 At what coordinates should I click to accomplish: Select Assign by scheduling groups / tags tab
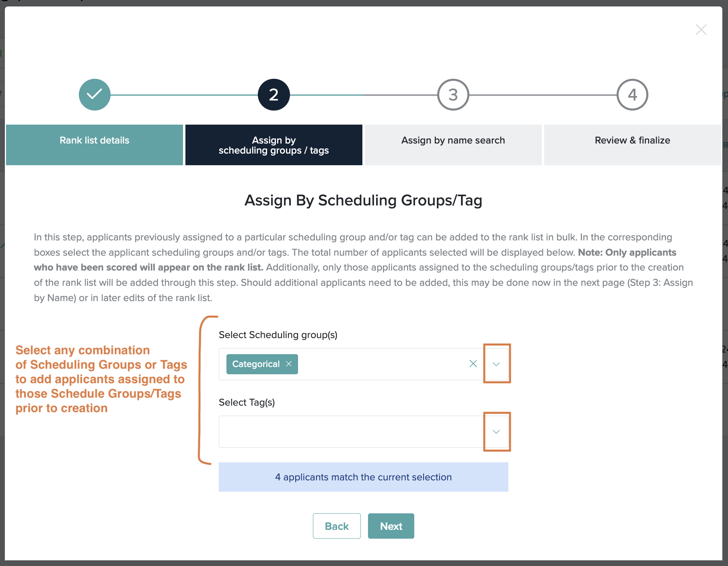pyautogui.click(x=274, y=145)
